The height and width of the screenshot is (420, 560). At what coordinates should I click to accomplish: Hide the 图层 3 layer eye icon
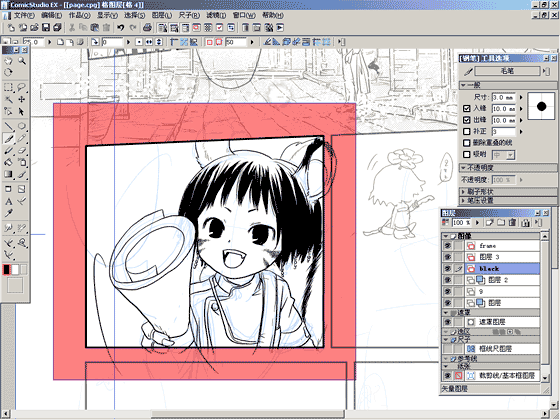448,257
